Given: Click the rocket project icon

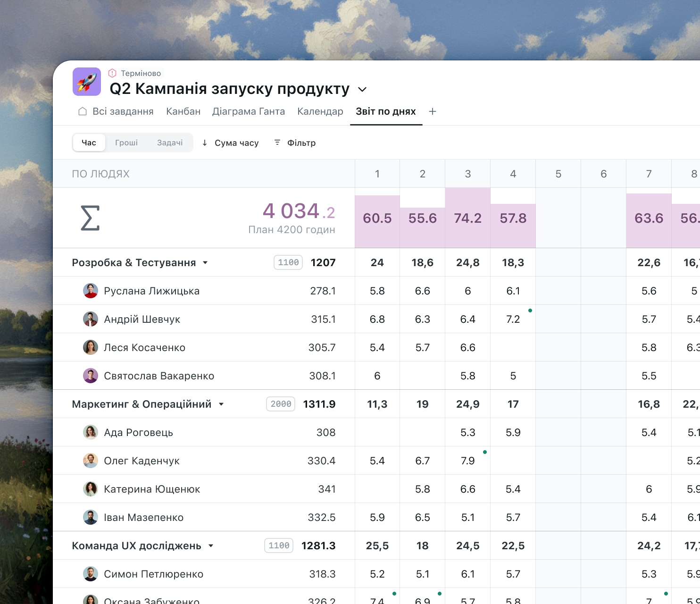Looking at the screenshot, I should [x=87, y=82].
